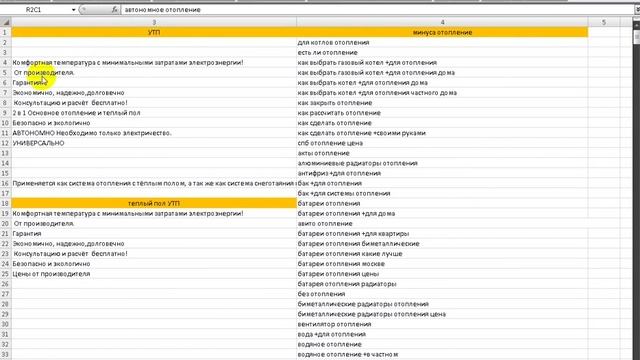Image resolution: width=640 pixels, height=360 pixels.
Task: Click cell акты отопление
Action: pos(442,153)
